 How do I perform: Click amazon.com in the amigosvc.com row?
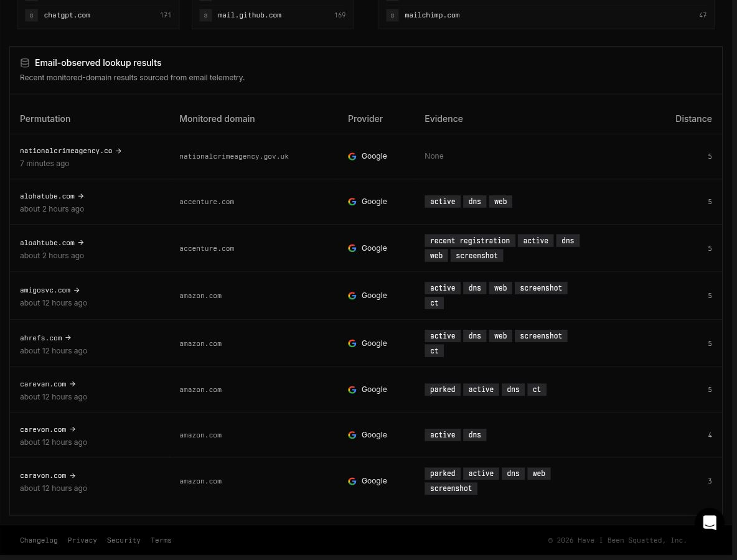[200, 296]
